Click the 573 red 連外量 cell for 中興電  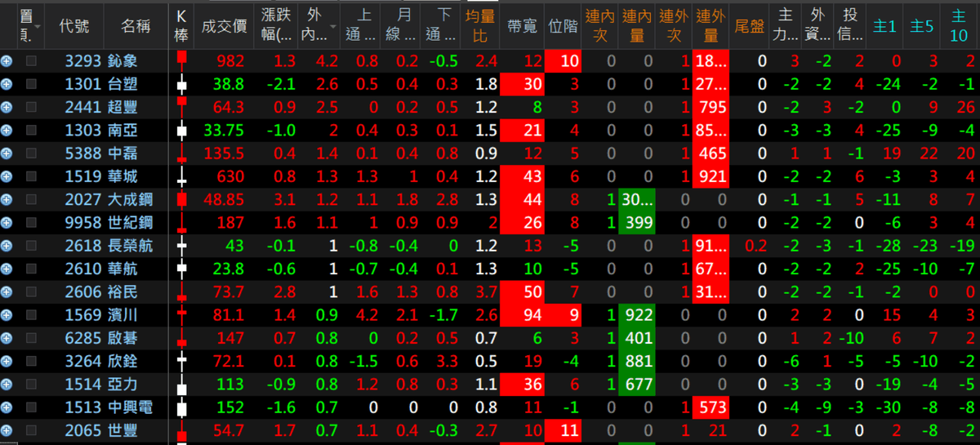(x=710, y=407)
